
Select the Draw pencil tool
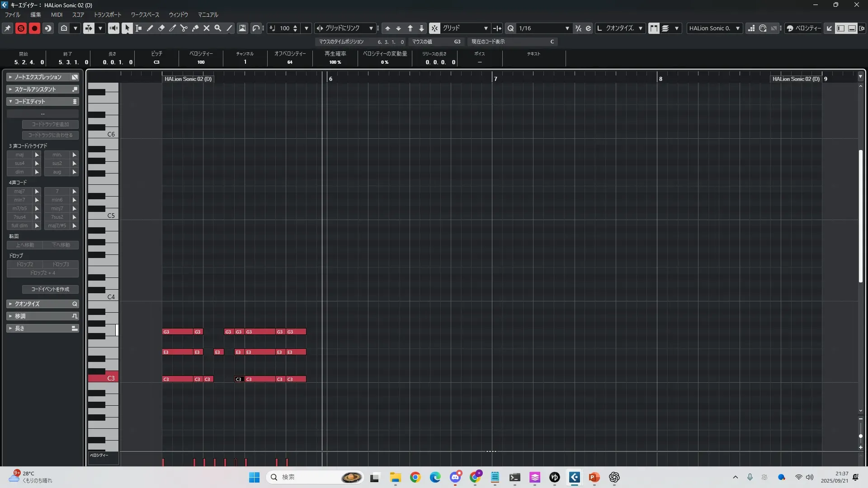pyautogui.click(x=150, y=28)
